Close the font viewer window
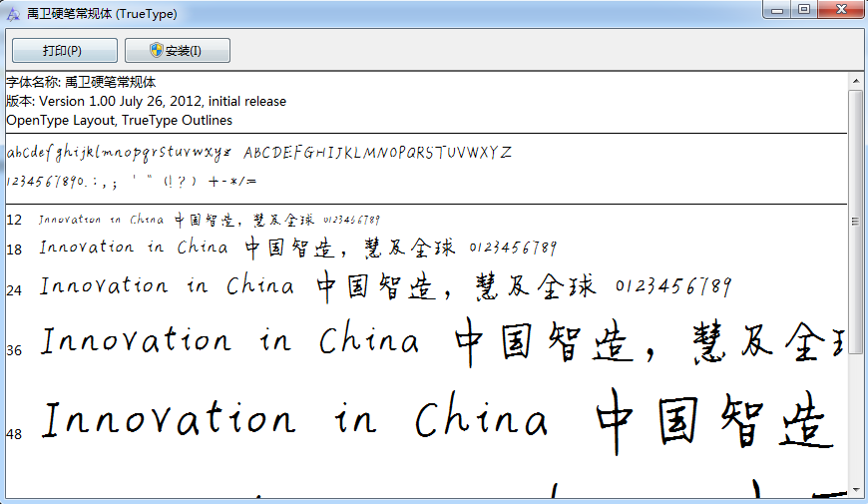The height and width of the screenshot is (504, 868). point(841,9)
